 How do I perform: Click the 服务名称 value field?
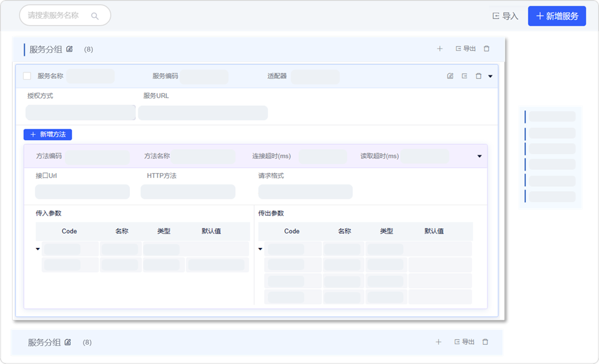pyautogui.click(x=90, y=76)
